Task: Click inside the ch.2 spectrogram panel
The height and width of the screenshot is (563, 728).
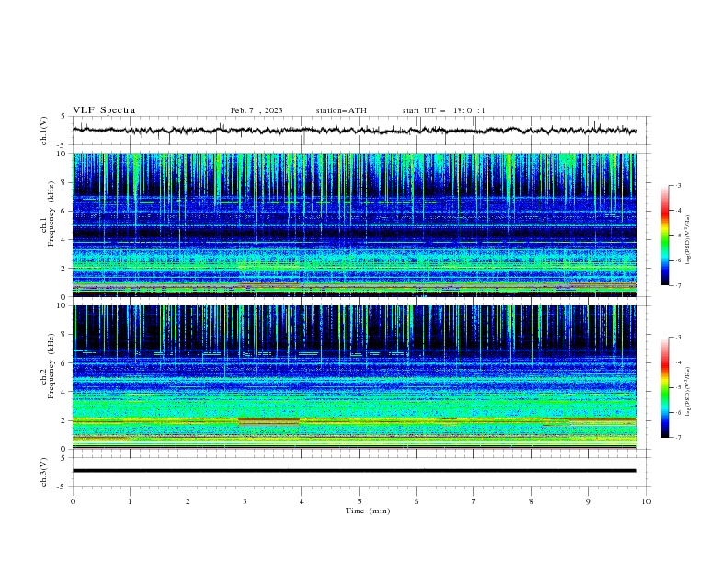Action: [x=354, y=377]
